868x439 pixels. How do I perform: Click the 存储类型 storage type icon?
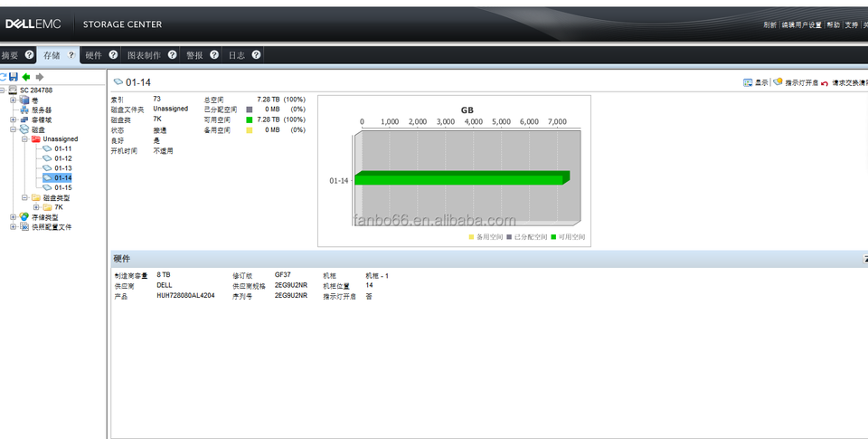[24, 216]
